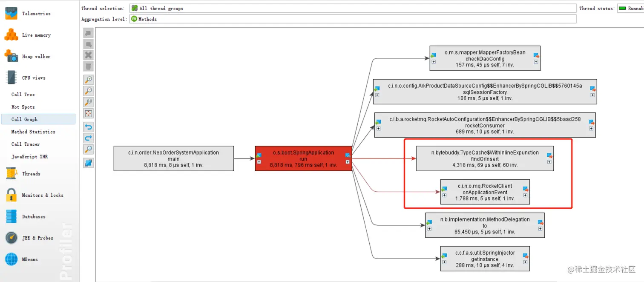Expand right plus on checkDaoConfig node
The width and height of the screenshot is (644, 282).
pyautogui.click(x=536, y=62)
